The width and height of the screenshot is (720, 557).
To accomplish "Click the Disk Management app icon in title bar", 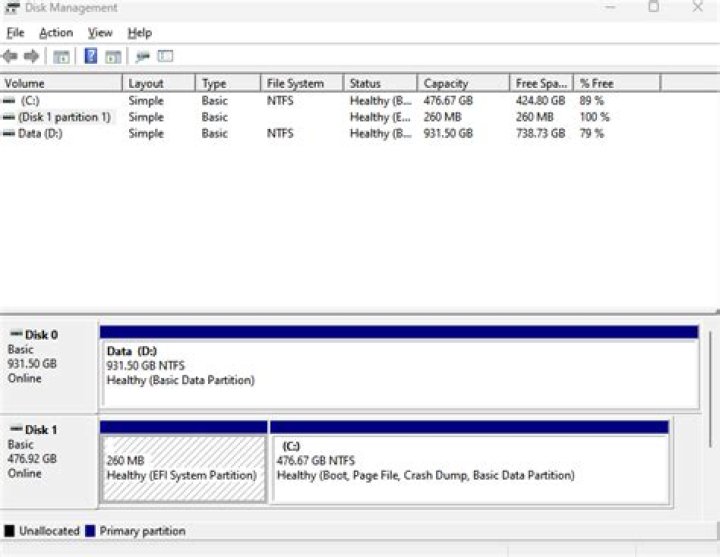I will click(11, 8).
